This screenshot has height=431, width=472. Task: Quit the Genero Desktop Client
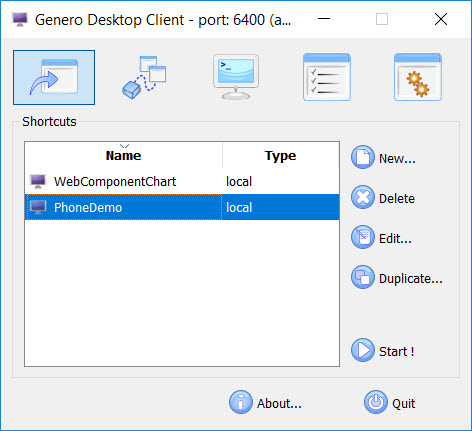pos(390,402)
